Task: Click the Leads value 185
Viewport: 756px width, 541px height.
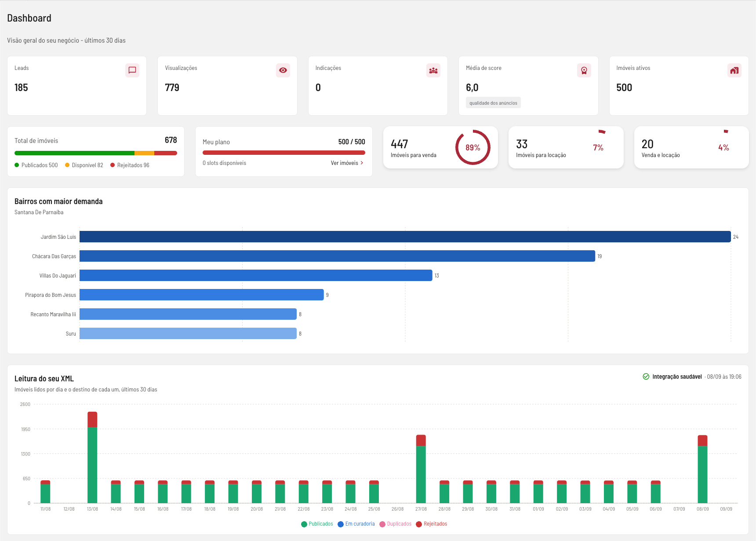Action: coord(21,88)
